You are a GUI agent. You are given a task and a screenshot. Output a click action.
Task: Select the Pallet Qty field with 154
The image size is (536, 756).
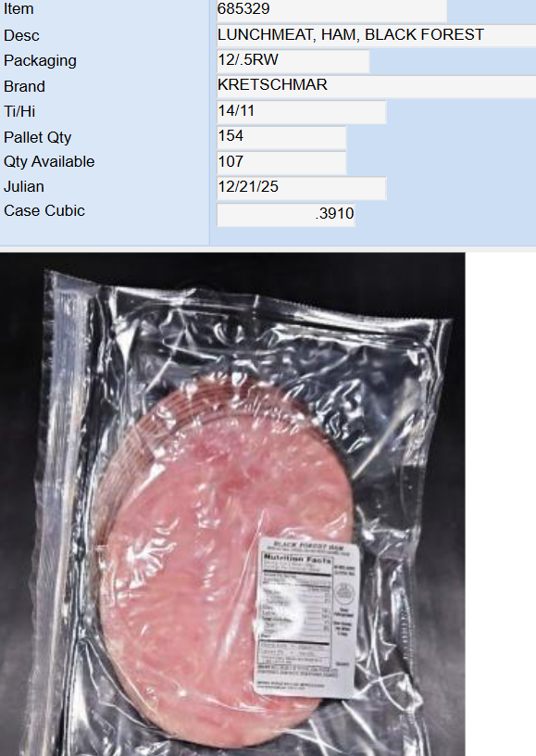pos(281,137)
